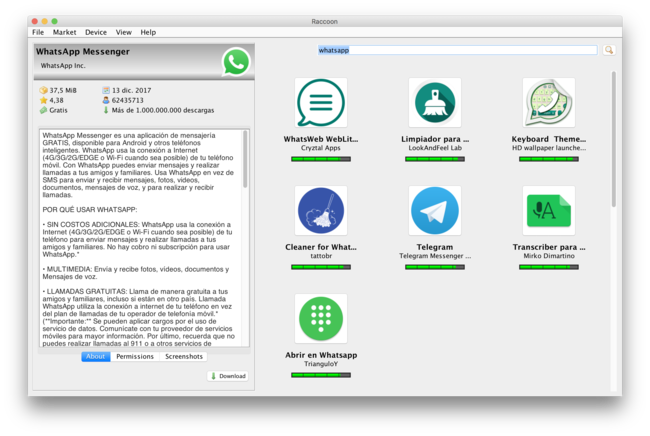
Task: Click the Download button
Action: click(228, 376)
